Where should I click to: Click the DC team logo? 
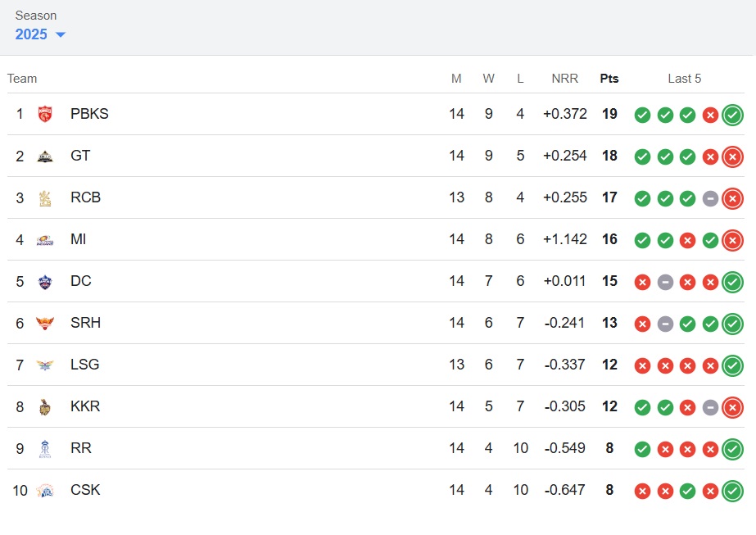click(x=46, y=282)
